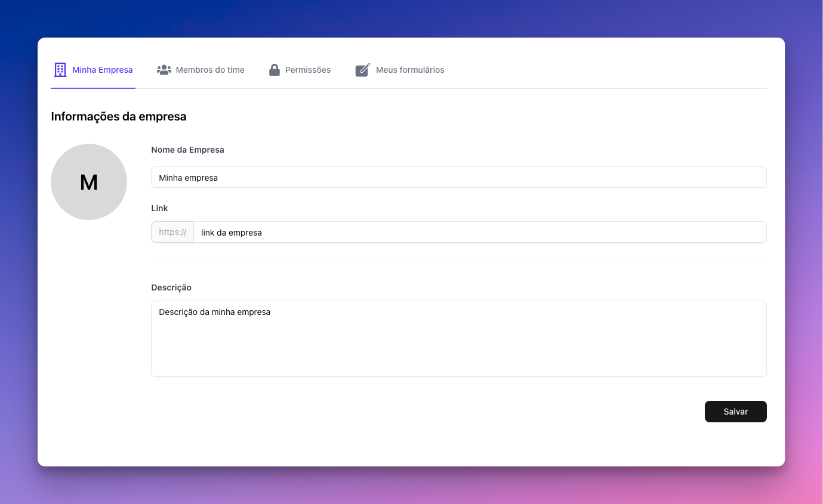The height and width of the screenshot is (504, 823).
Task: Click the "Informações da empresa" heading
Action: click(119, 116)
